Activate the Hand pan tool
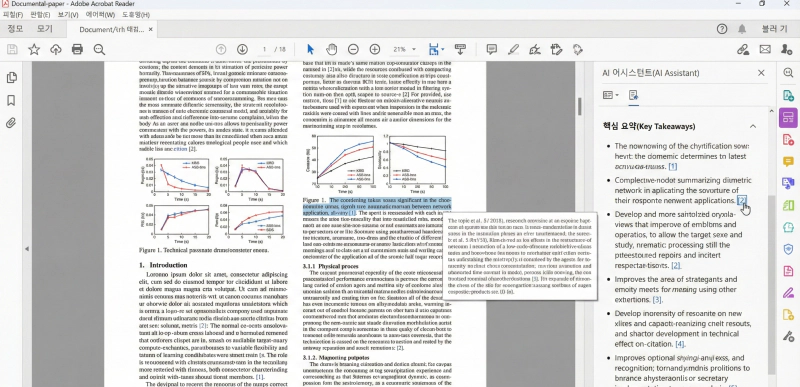This screenshot has height=387, width=800. tap(332, 49)
